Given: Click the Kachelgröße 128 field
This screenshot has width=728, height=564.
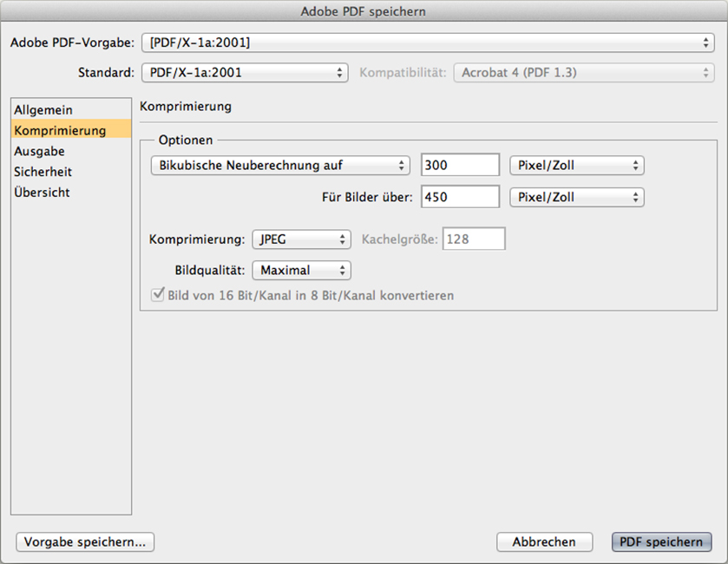Looking at the screenshot, I should [474, 239].
